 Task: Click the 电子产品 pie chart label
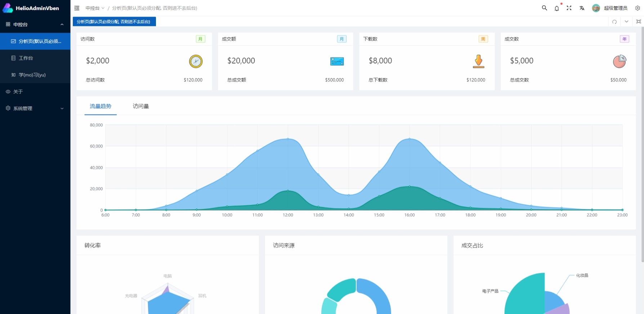490,291
